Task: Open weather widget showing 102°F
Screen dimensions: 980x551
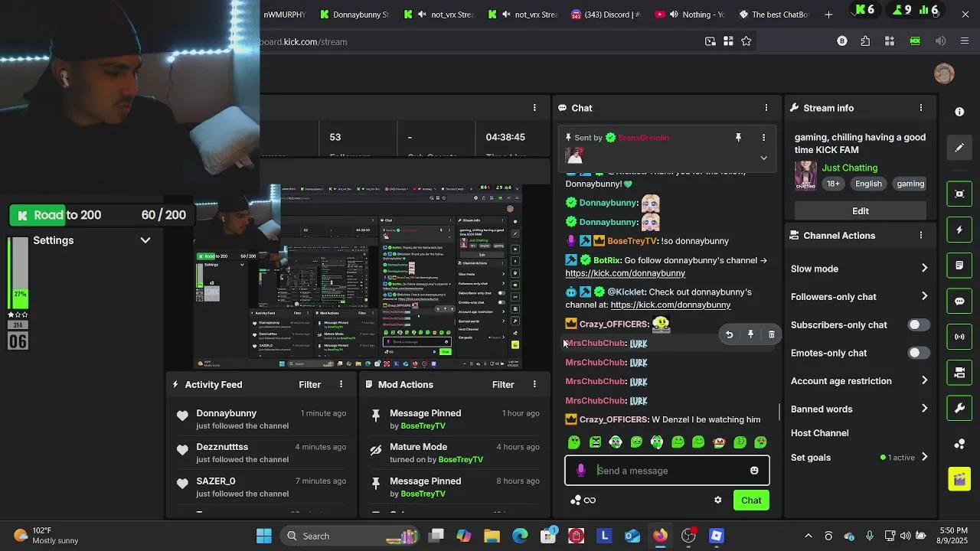Action: click(x=46, y=536)
